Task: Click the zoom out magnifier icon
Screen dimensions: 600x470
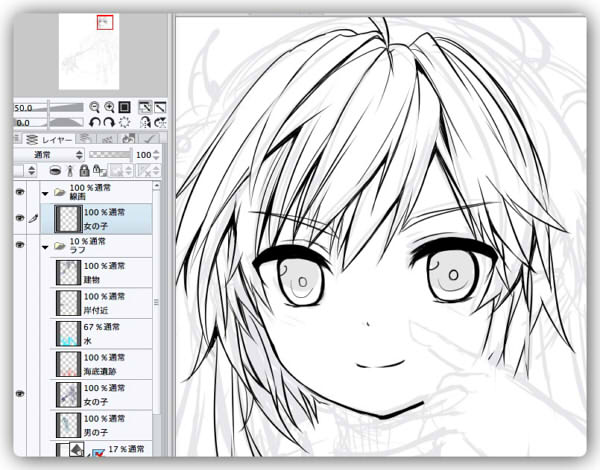Action: [x=94, y=107]
